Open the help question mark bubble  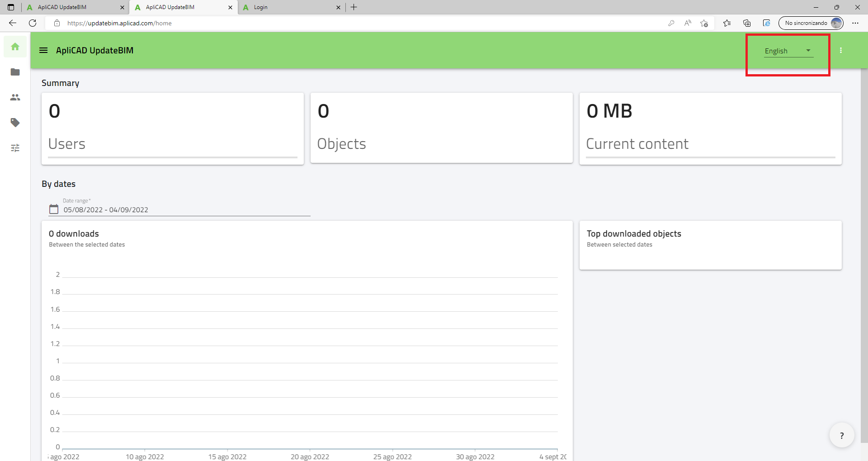click(841, 435)
